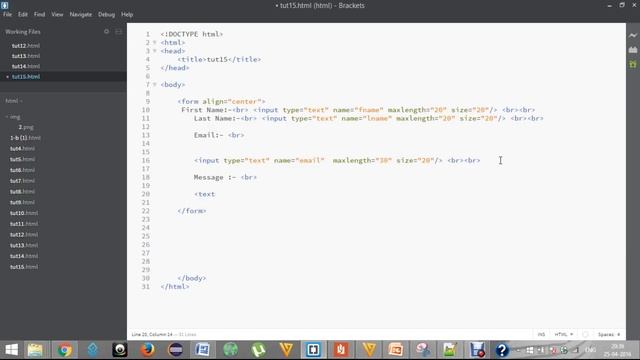The image size is (640, 360).
Task: Open Live Preview lightning bolt icon
Action: click(633, 36)
